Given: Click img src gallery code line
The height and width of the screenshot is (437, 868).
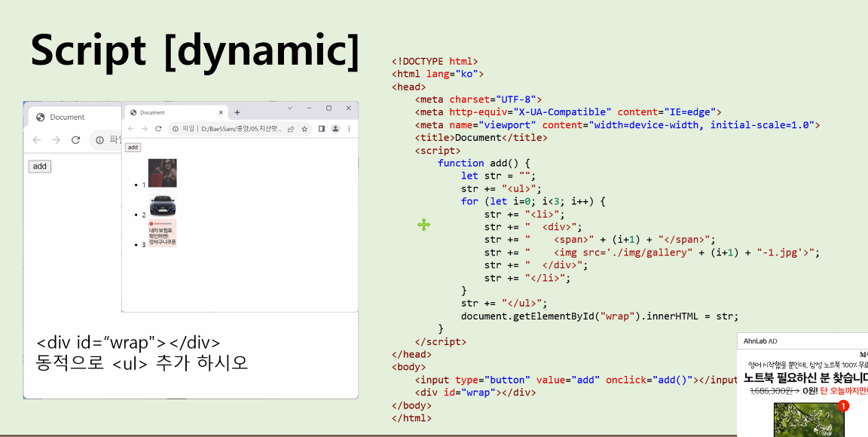Looking at the screenshot, I should click(652, 252).
